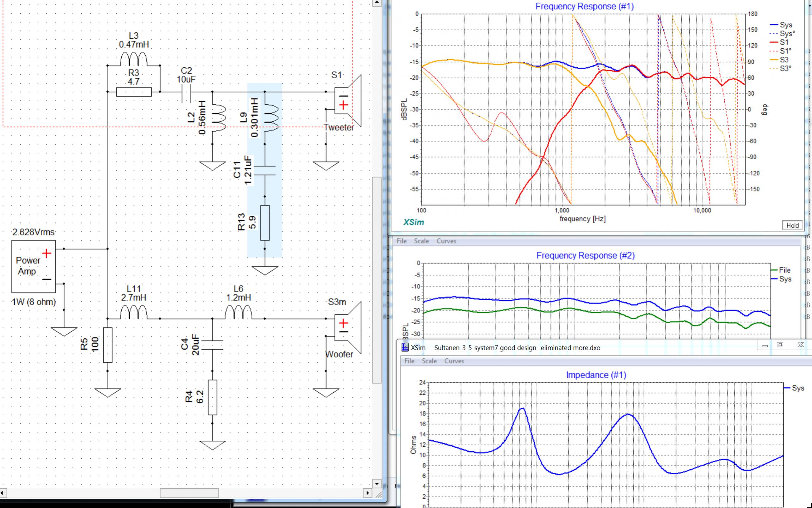The width and height of the screenshot is (812, 508).
Task: Select the S3m Woofer speaker symbol
Action: pos(348,327)
